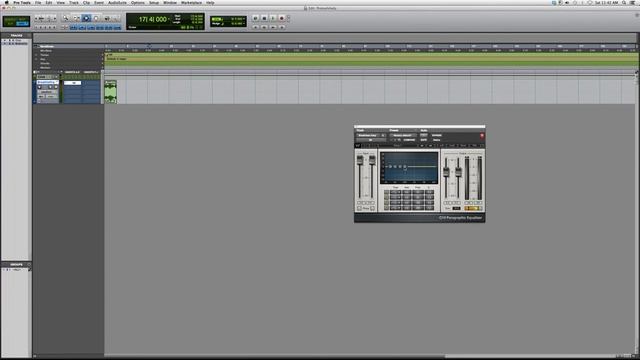
Task: Select the edit mode selector display
Action: coord(16,21)
